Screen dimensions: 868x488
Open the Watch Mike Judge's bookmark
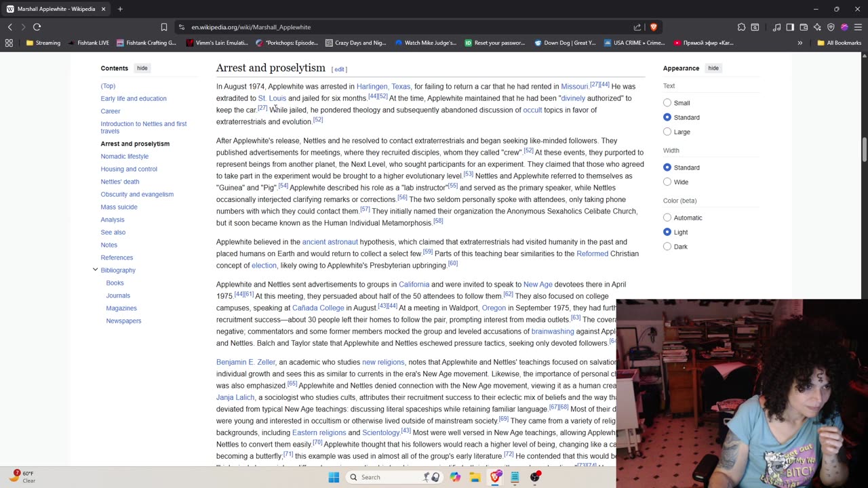tap(426, 43)
